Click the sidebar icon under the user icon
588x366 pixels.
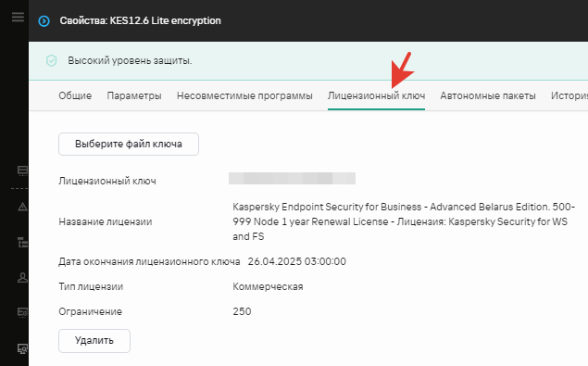click(x=22, y=312)
